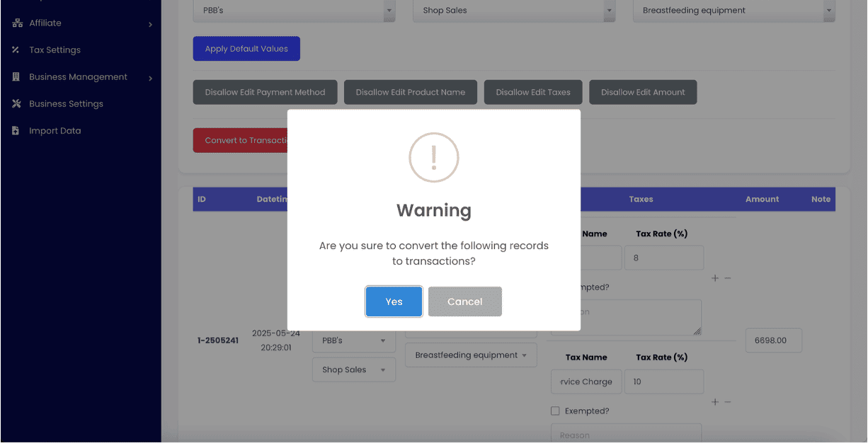Open Import Data menu item

pyautogui.click(x=55, y=131)
